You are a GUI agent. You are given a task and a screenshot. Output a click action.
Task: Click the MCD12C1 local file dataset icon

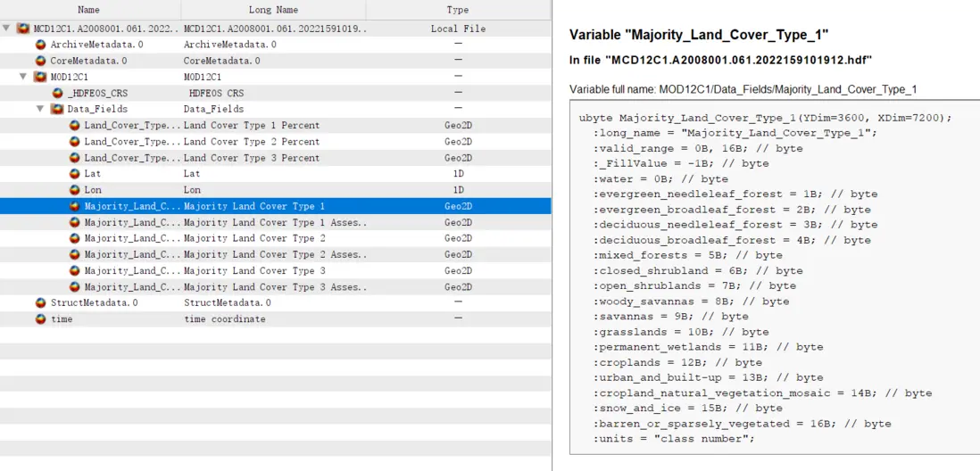pos(23,29)
